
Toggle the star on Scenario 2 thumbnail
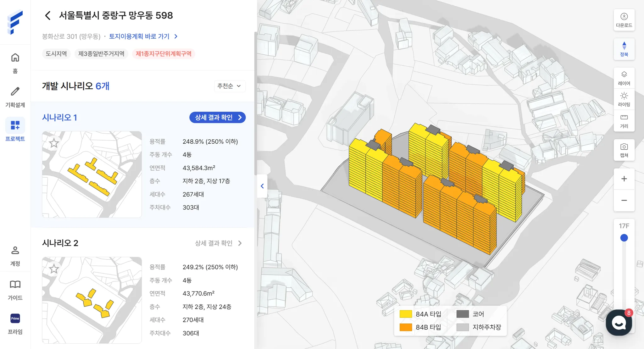pos(54,269)
